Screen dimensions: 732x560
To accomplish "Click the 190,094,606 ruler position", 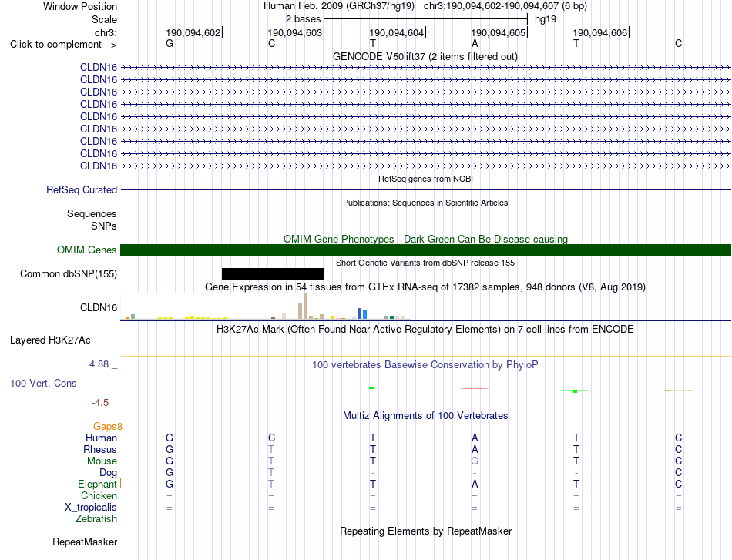I will [600, 32].
